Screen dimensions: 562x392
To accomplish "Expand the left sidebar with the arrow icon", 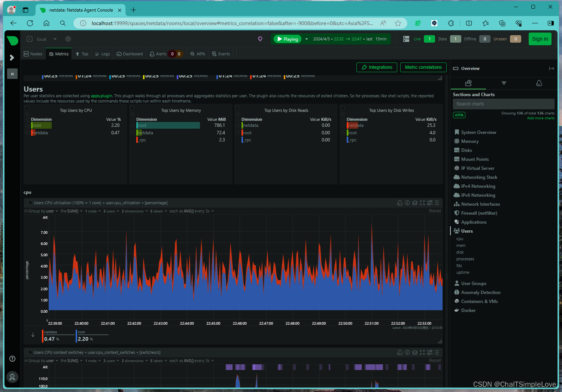I will pos(12,58).
